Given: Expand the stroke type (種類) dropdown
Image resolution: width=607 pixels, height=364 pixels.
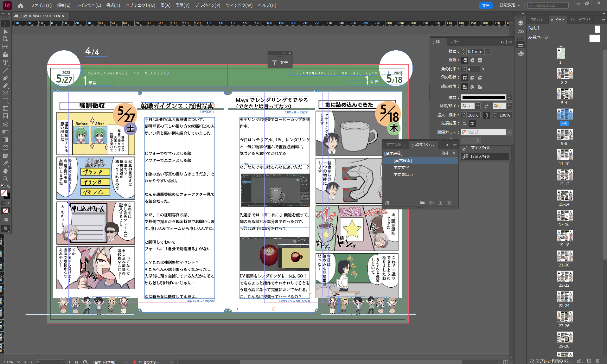Looking at the screenshot, I should (x=509, y=98).
